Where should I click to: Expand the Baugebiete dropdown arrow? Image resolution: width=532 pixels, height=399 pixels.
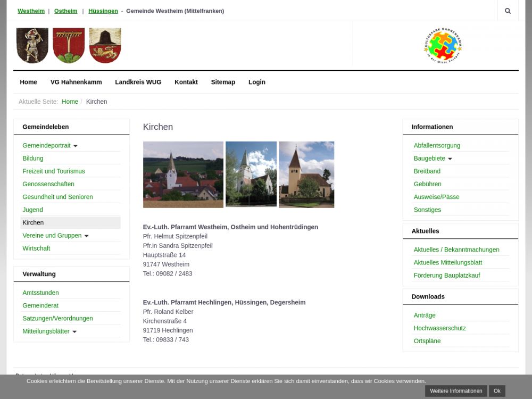(450, 159)
